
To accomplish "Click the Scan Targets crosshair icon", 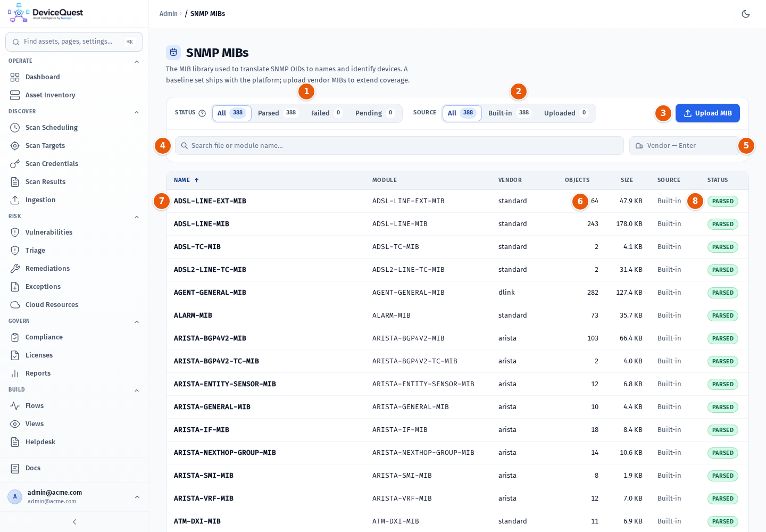I will (x=15, y=146).
